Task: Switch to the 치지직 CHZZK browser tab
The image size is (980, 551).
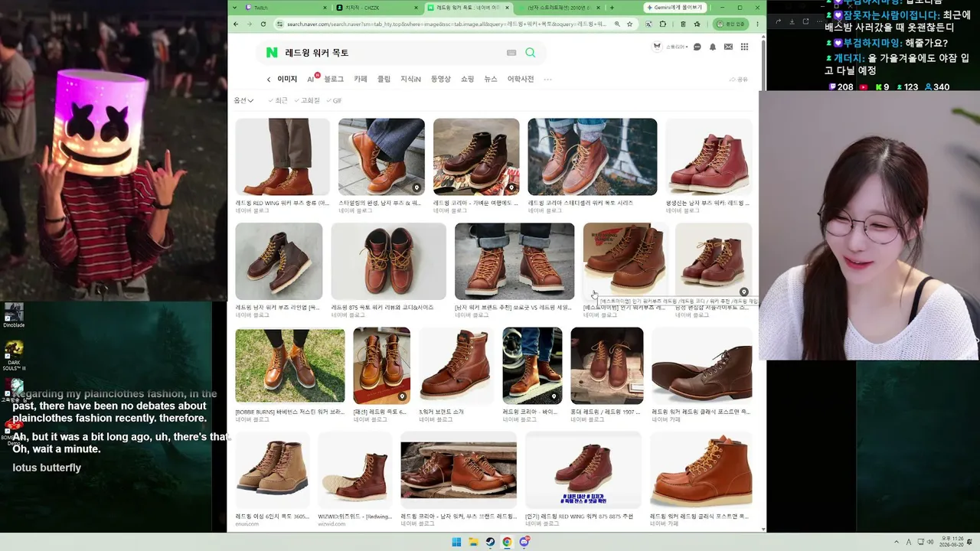Action: (377, 8)
